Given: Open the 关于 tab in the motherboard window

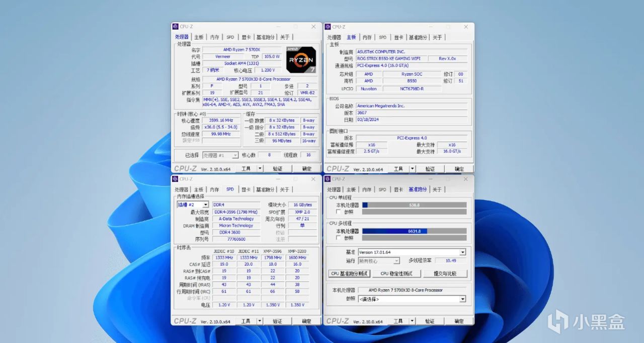Looking at the screenshot, I should [x=437, y=37].
